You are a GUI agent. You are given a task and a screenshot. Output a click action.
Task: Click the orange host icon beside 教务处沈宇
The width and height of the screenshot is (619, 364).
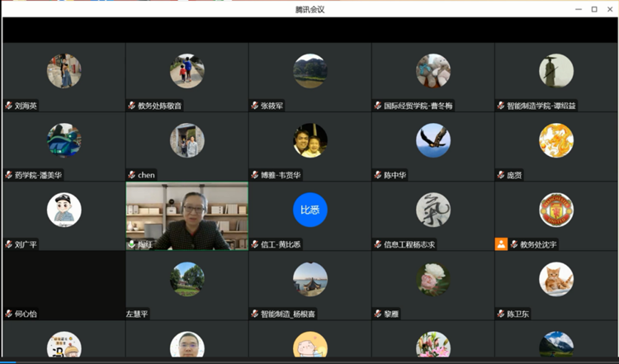tap(501, 244)
